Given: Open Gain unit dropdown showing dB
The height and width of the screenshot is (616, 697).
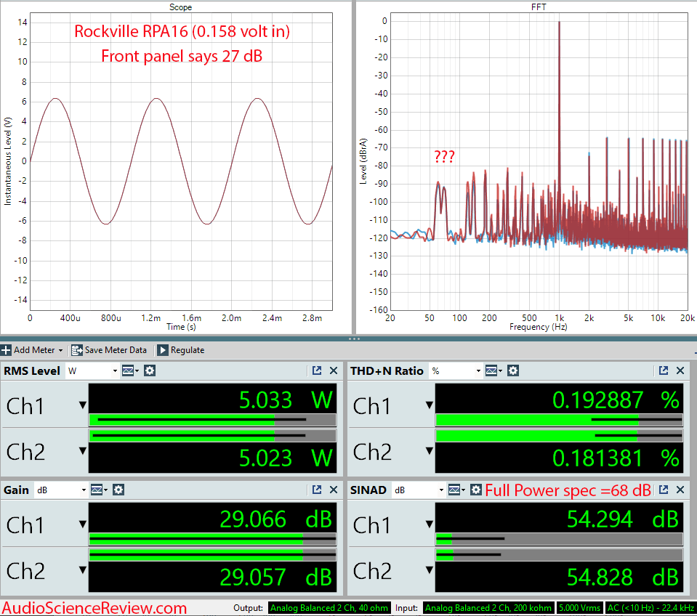Looking at the screenshot, I should click(x=60, y=490).
